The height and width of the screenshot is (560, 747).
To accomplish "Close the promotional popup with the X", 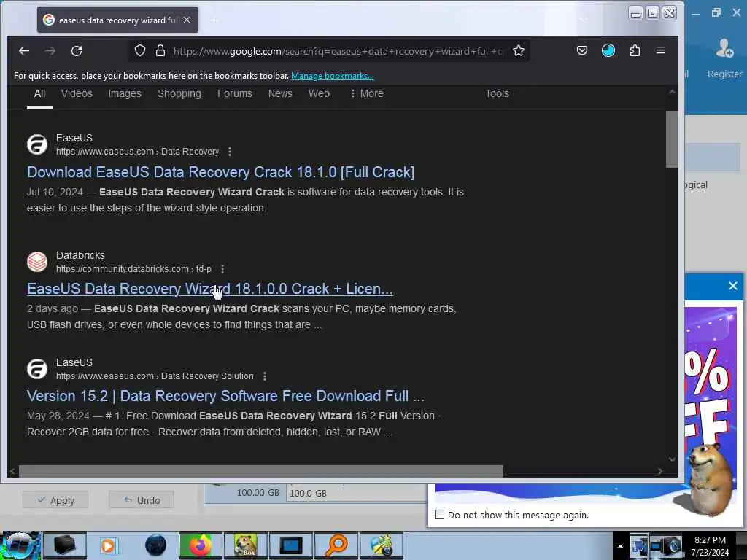I will tap(733, 286).
